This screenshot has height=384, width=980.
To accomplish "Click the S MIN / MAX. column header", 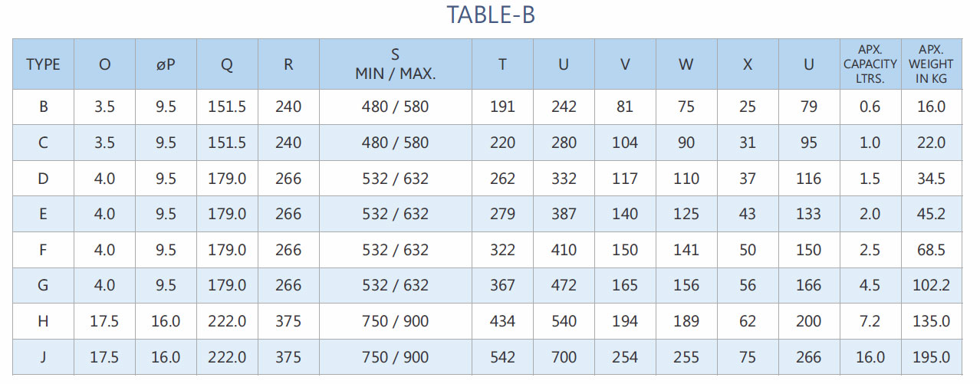I will [395, 64].
